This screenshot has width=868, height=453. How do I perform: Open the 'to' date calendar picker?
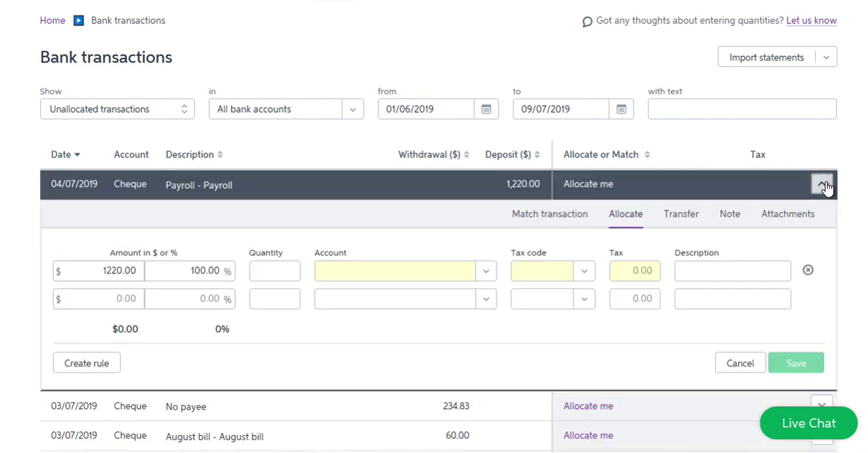tap(621, 109)
